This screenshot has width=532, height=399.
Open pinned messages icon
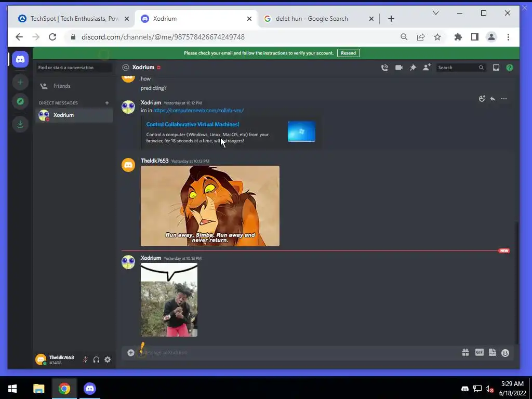point(413,68)
